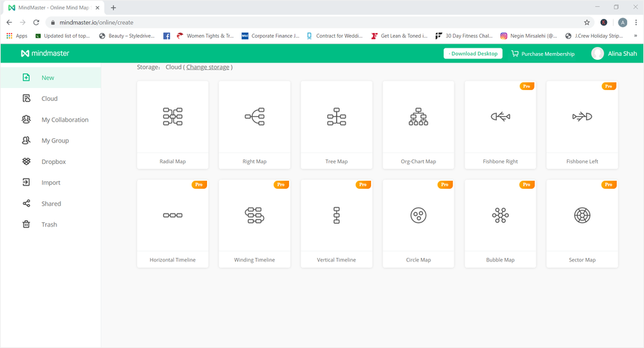Open the Cloud section in sidebar
Image resolution: width=644 pixels, height=348 pixels.
(49, 99)
